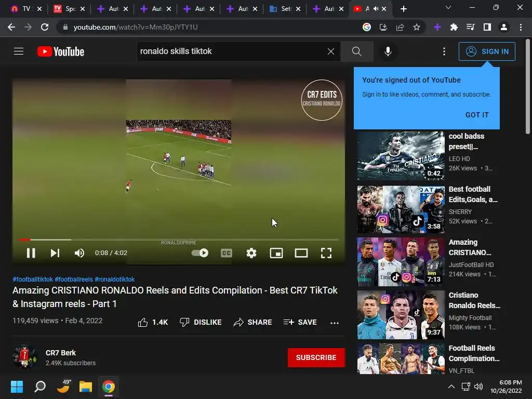Click the CR7 EDITS channel watermark
Viewport: 532px width, 399px height.
pos(321,100)
